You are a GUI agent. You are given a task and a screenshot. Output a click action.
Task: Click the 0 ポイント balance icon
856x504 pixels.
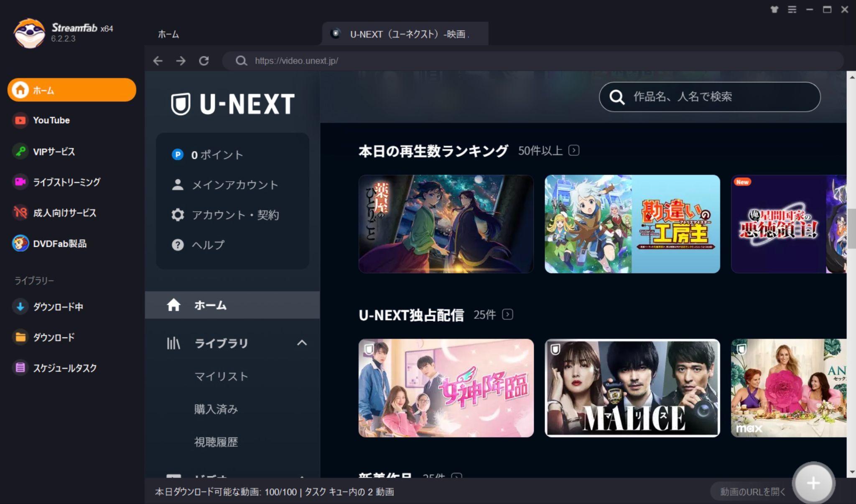click(178, 155)
